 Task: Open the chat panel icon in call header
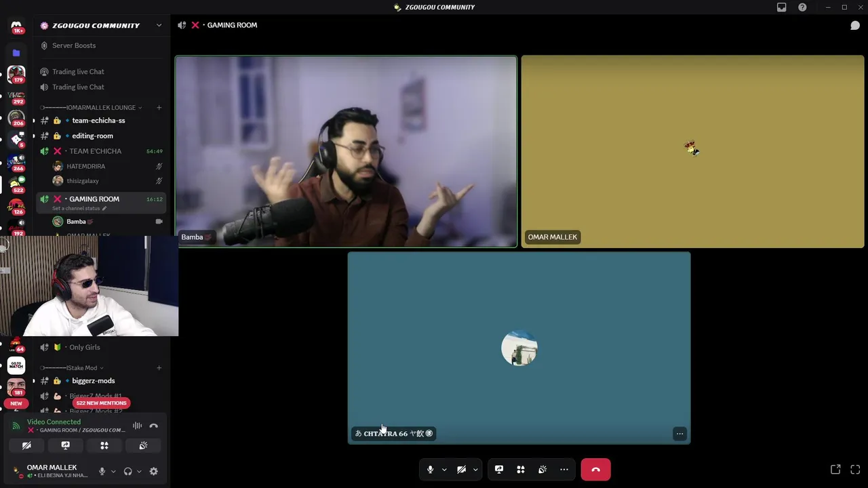[855, 25]
